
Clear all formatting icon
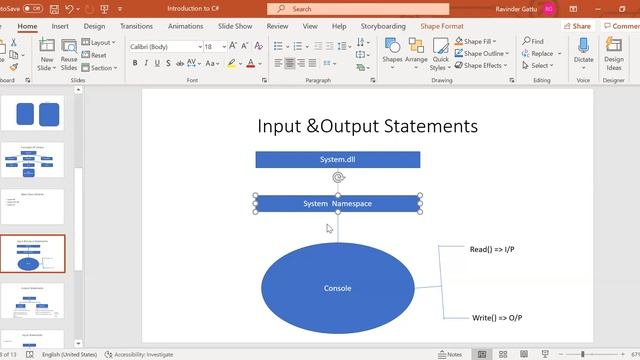pos(258,46)
